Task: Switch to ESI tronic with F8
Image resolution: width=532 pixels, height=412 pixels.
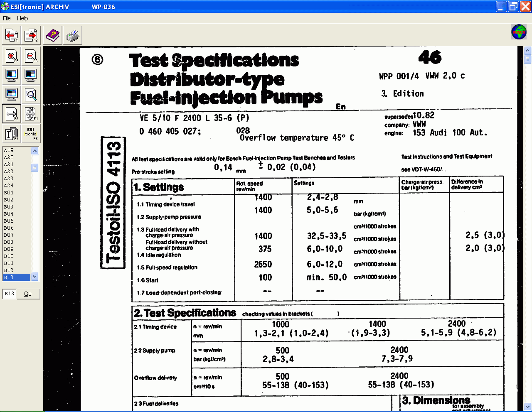Action: click(x=31, y=133)
